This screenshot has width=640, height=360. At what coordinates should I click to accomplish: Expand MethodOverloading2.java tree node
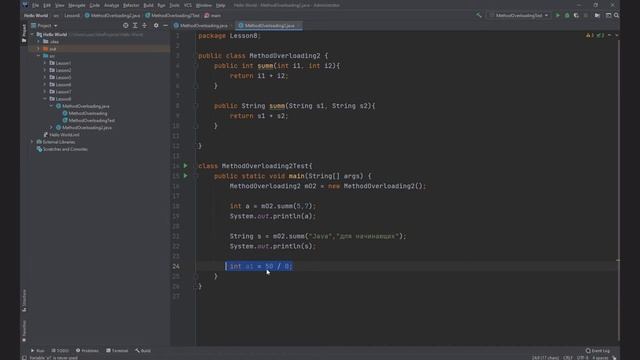(51, 127)
